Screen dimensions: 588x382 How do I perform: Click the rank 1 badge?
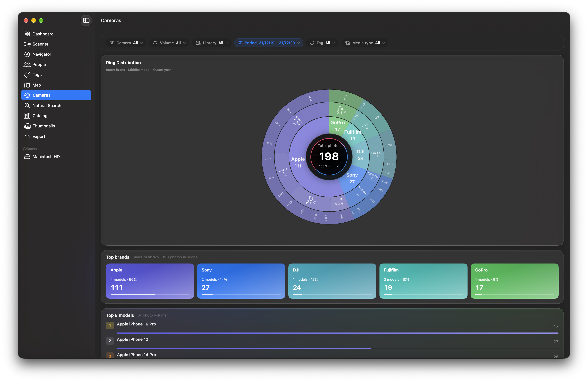[110, 326]
